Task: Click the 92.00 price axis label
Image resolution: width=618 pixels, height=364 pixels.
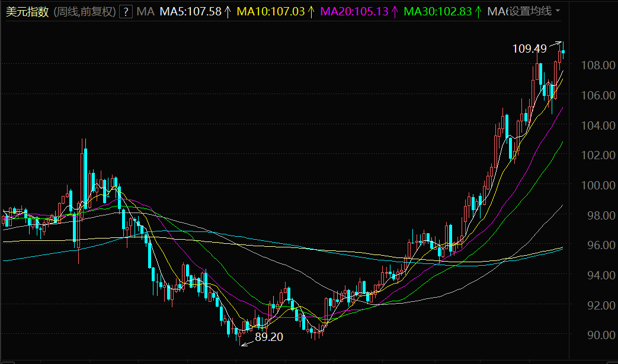Action: (x=601, y=305)
